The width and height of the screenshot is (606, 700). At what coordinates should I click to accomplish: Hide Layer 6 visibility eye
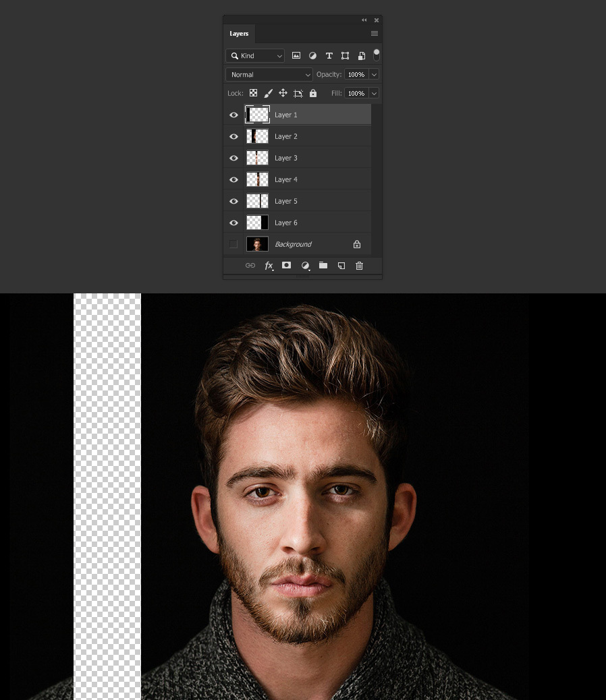pos(233,223)
